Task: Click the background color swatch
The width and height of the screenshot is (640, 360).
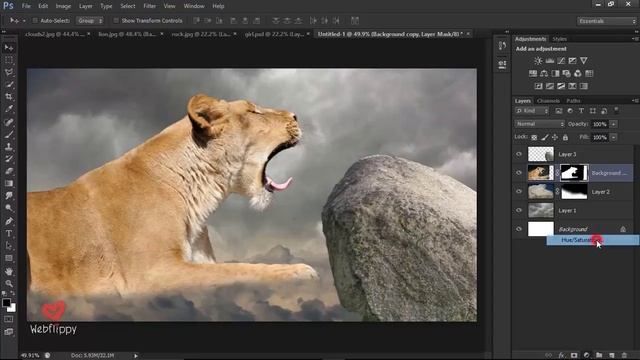Action: point(12,308)
